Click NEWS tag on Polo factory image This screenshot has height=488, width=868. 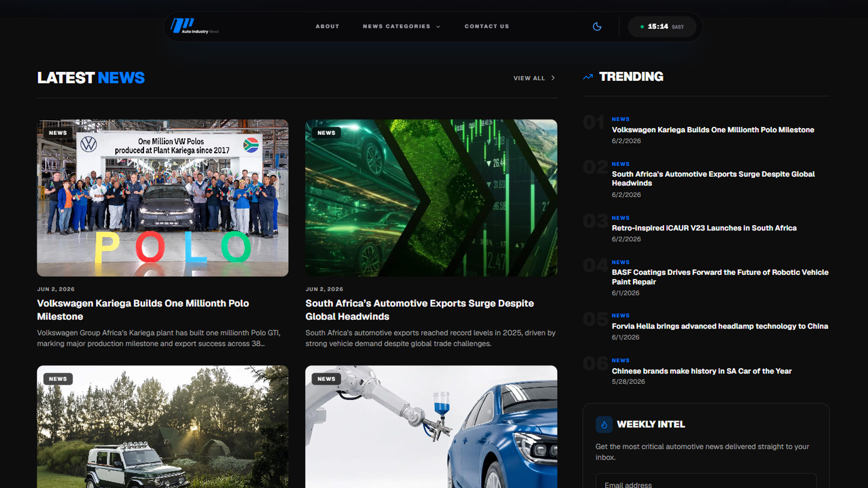click(x=58, y=133)
